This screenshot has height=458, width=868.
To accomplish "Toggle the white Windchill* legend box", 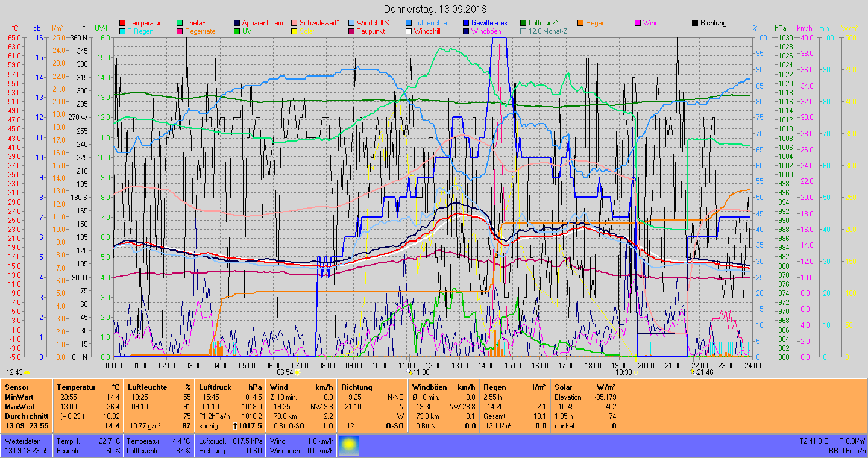I will pos(409,31).
